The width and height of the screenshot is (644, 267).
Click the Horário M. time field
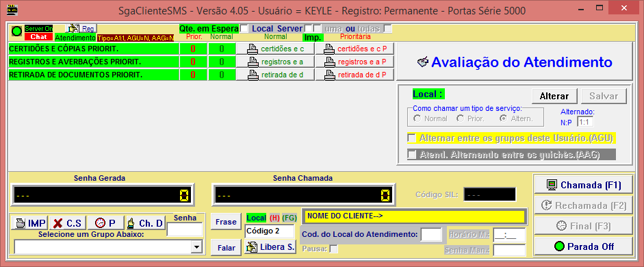tap(509, 235)
